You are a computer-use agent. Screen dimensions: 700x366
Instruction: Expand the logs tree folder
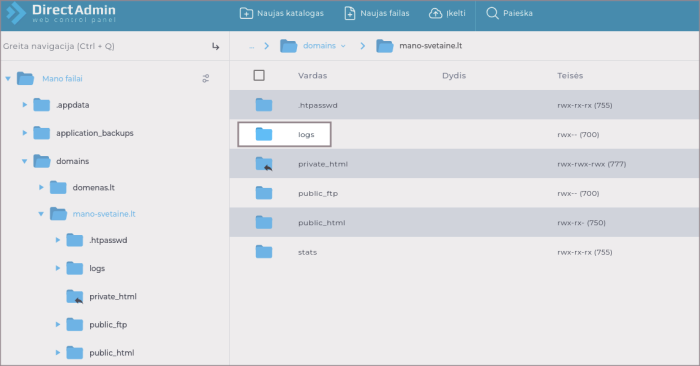point(58,268)
